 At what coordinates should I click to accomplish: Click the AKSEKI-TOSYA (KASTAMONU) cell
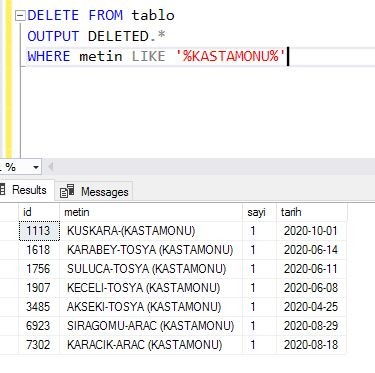(x=151, y=307)
